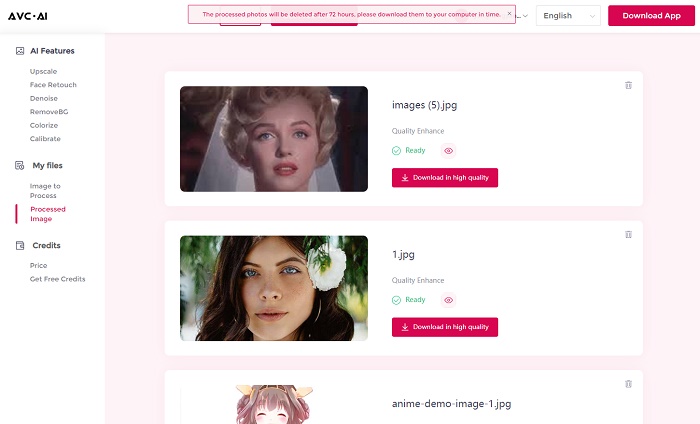Preview 1.jpg result with eye icon
The height and width of the screenshot is (424, 700).
tap(449, 300)
